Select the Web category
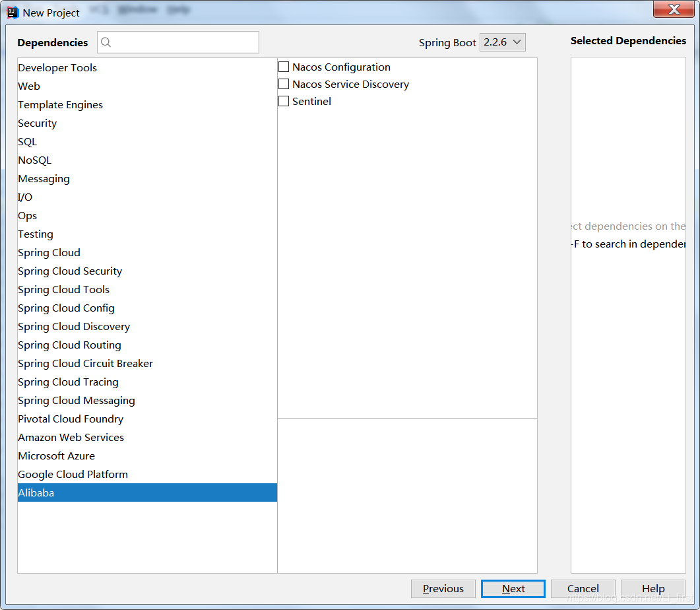This screenshot has height=610, width=700. click(147, 86)
